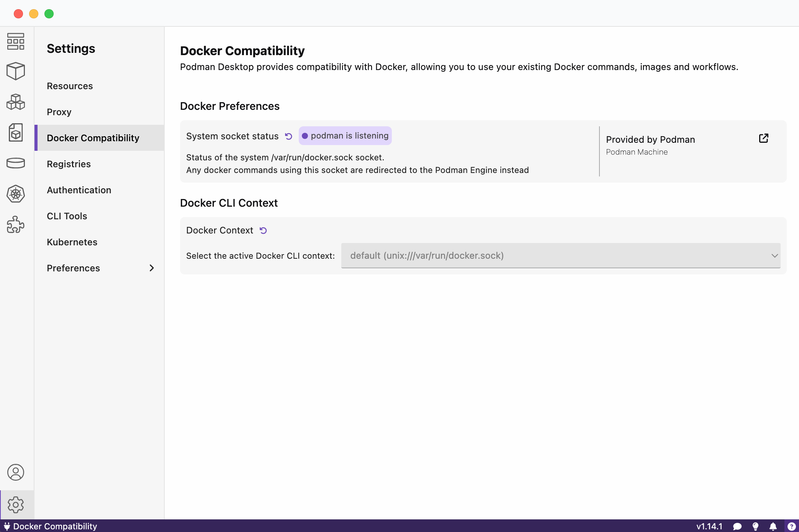Open the Pods stacked cubes icon
799x532 pixels.
(x=16, y=102)
